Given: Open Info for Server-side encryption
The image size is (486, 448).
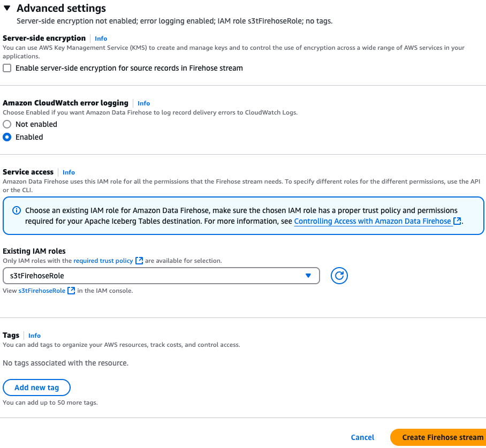Looking at the screenshot, I should click(101, 38).
